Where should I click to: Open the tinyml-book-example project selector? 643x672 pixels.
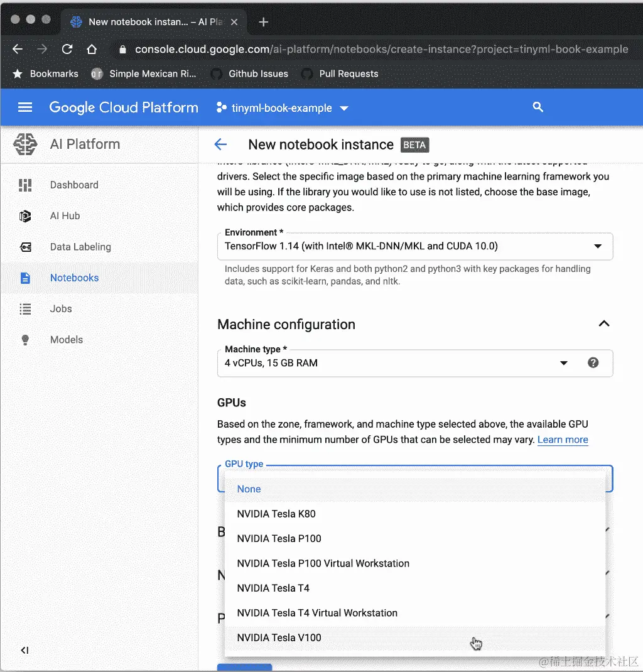point(283,107)
